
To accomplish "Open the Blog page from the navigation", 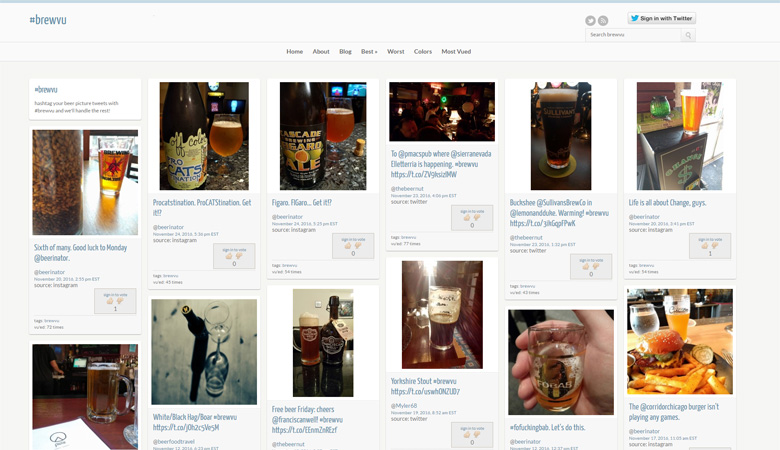I will (x=345, y=51).
